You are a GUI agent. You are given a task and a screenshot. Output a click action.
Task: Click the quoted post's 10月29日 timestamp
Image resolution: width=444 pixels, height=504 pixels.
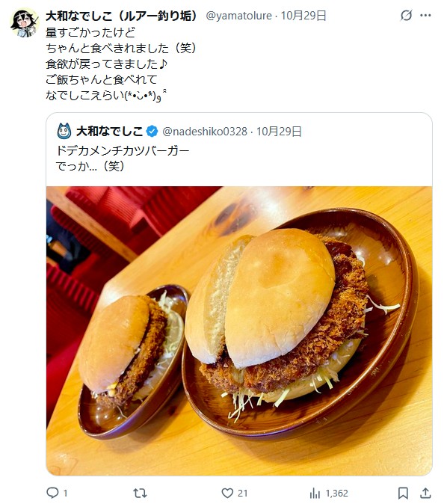coord(279,132)
